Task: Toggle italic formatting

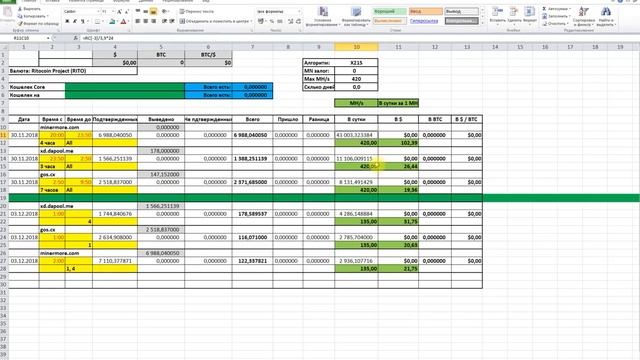Action: coord(75,21)
